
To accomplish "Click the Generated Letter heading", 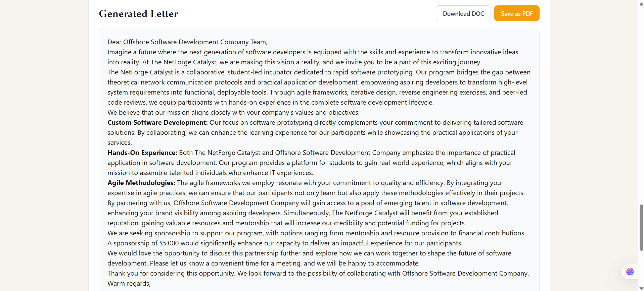I will [138, 14].
